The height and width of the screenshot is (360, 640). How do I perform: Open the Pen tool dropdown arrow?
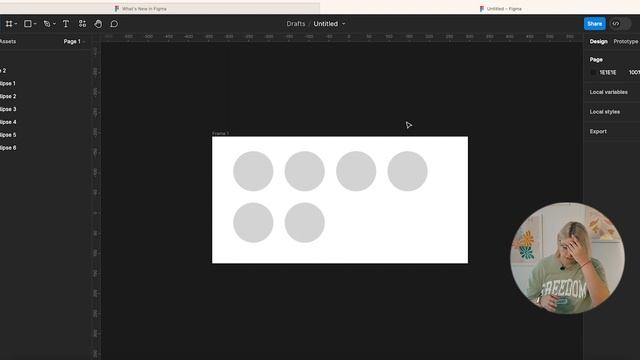[x=54, y=24]
